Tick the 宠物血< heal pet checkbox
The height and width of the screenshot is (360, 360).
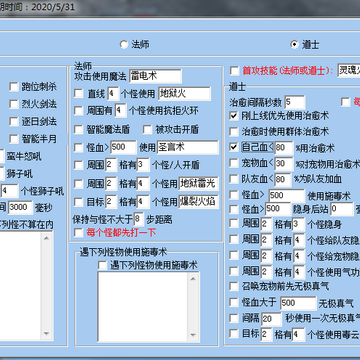click(x=234, y=163)
